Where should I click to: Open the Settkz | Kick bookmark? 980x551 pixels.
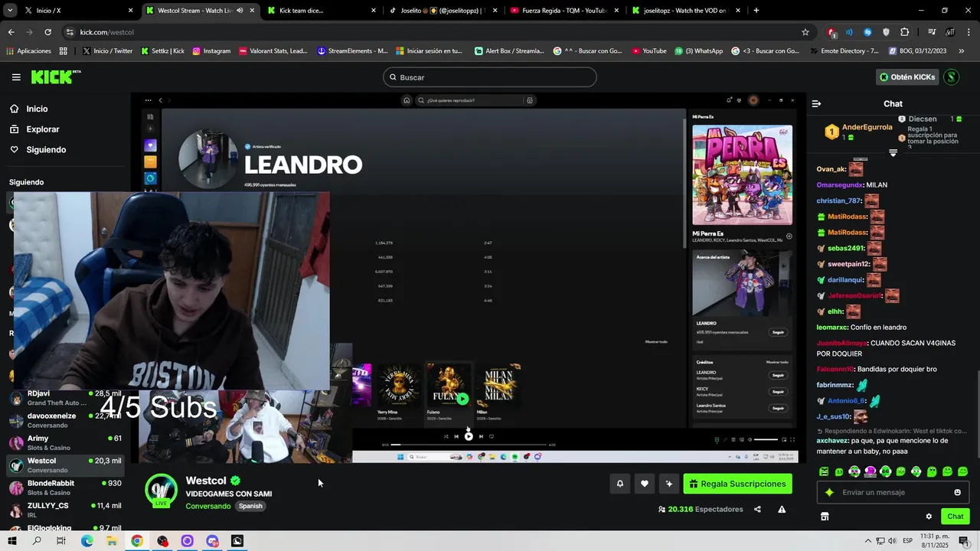162,51
